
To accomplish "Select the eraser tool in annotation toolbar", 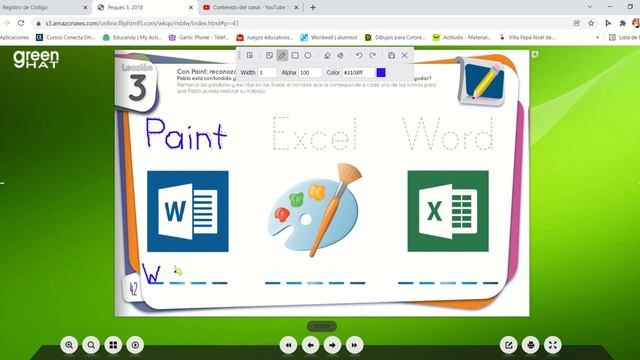I will coord(340,55).
